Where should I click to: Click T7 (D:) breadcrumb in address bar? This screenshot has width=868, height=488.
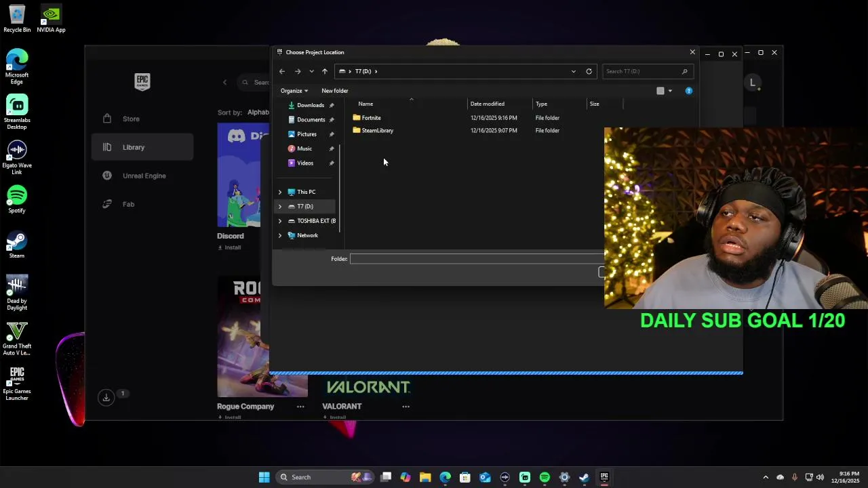(x=363, y=71)
